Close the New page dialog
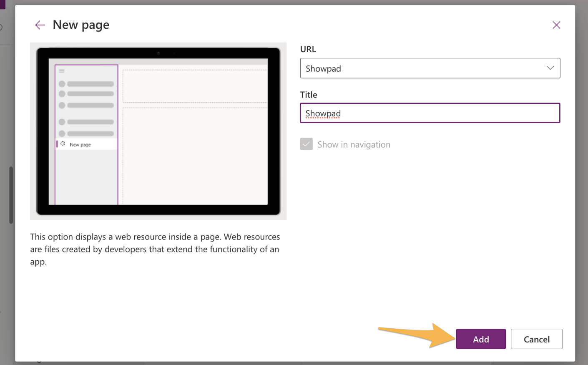Viewport: 588px width, 365px height. tap(556, 25)
